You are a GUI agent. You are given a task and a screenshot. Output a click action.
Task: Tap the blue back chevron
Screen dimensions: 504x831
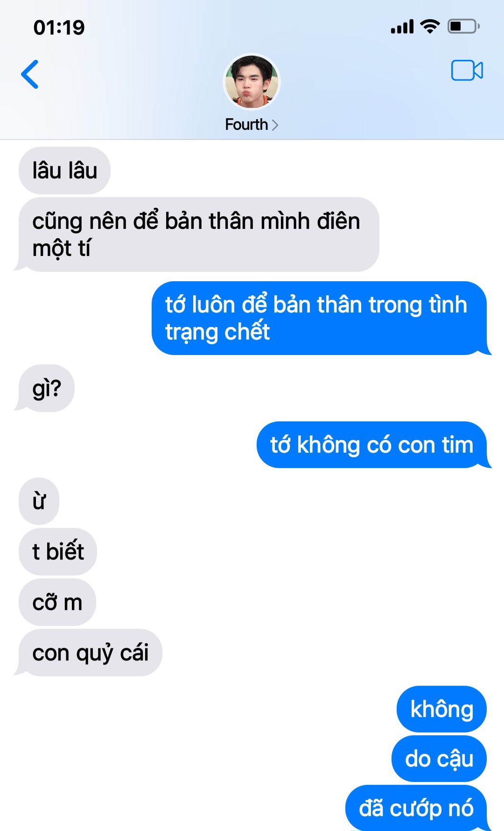[30, 74]
